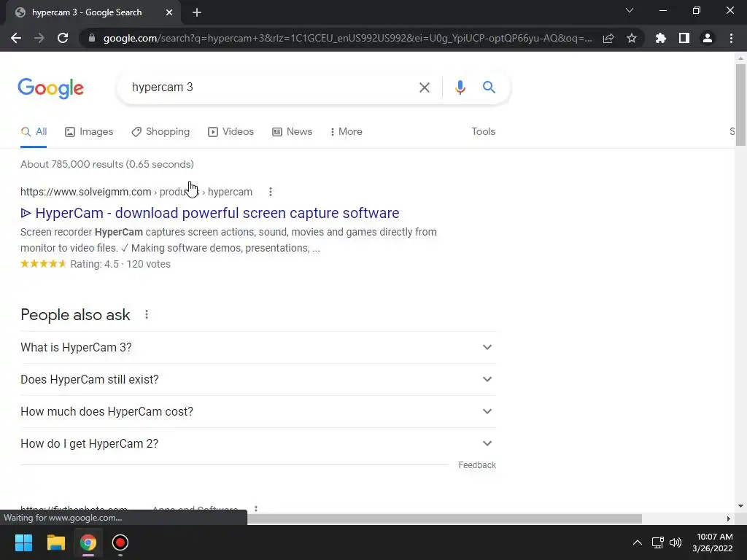
Task: Open tab search dropdown arrow
Action: pos(630,10)
